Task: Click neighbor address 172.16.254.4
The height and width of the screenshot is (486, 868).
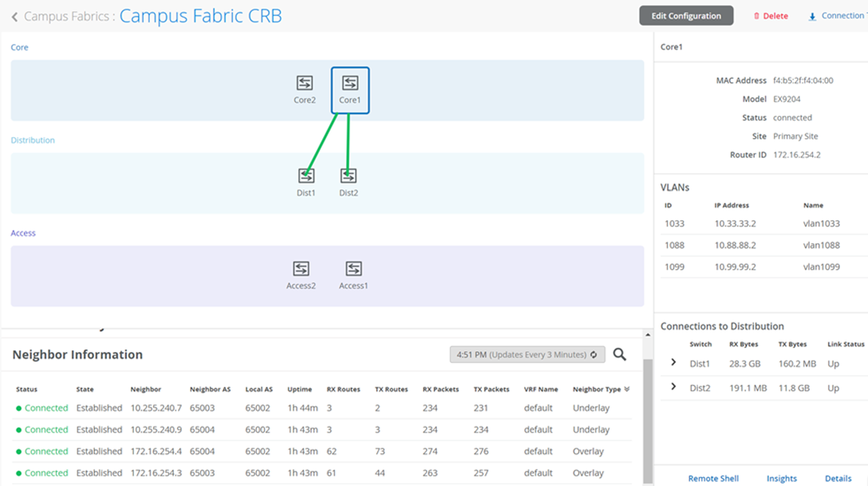Action: pyautogui.click(x=156, y=451)
